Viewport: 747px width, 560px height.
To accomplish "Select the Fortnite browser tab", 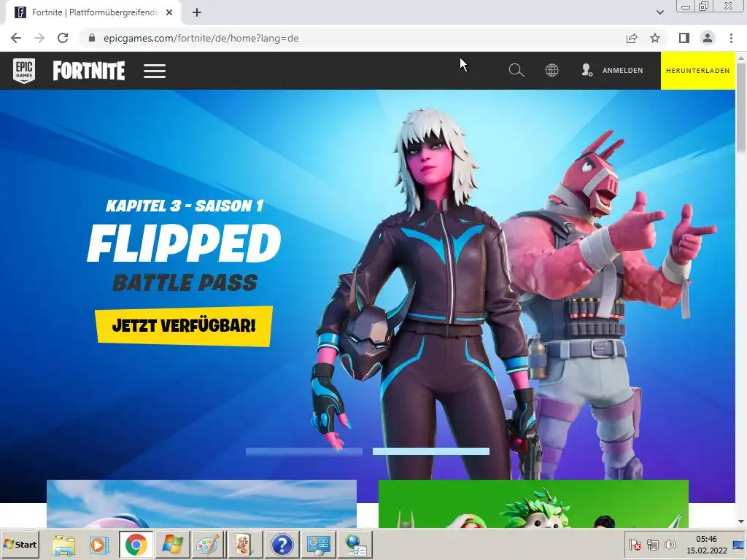I will tap(93, 12).
